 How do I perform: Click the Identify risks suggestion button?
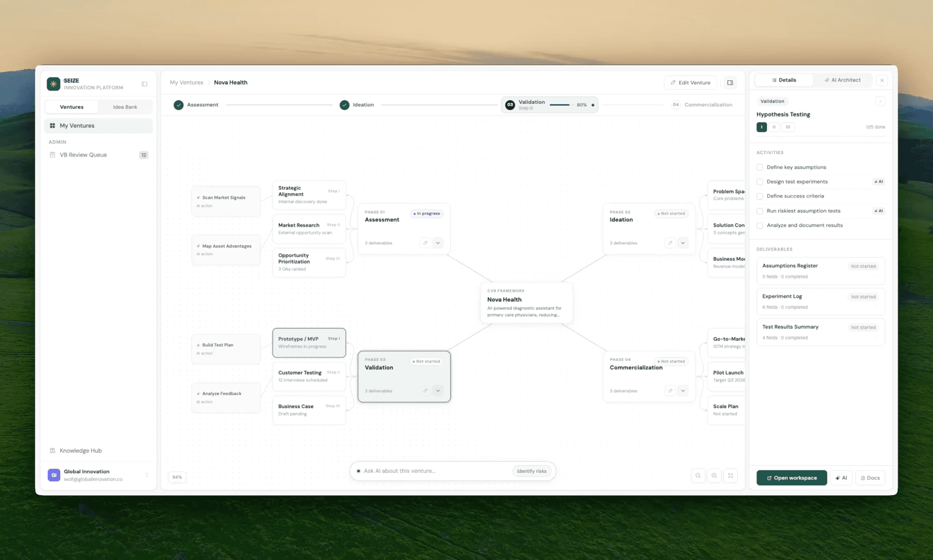531,471
